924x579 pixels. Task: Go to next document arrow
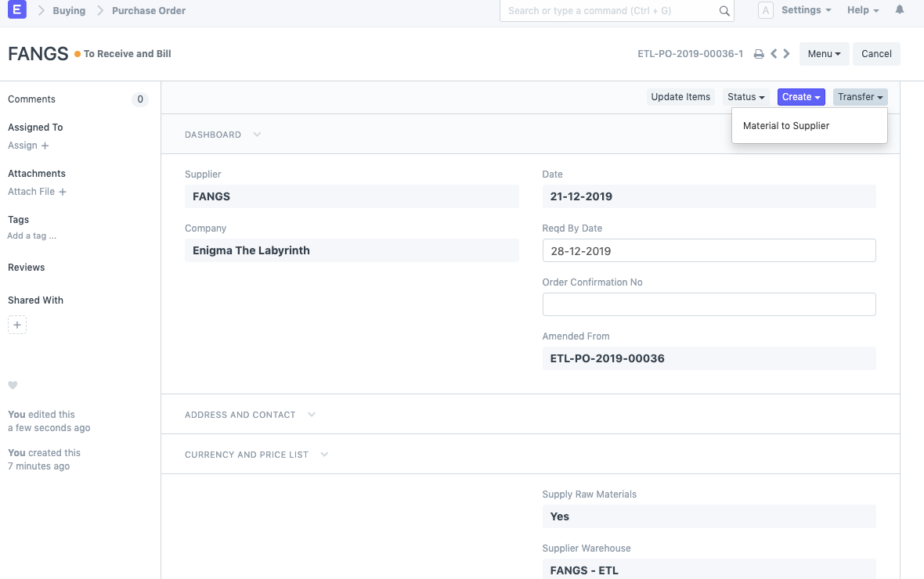pos(787,54)
